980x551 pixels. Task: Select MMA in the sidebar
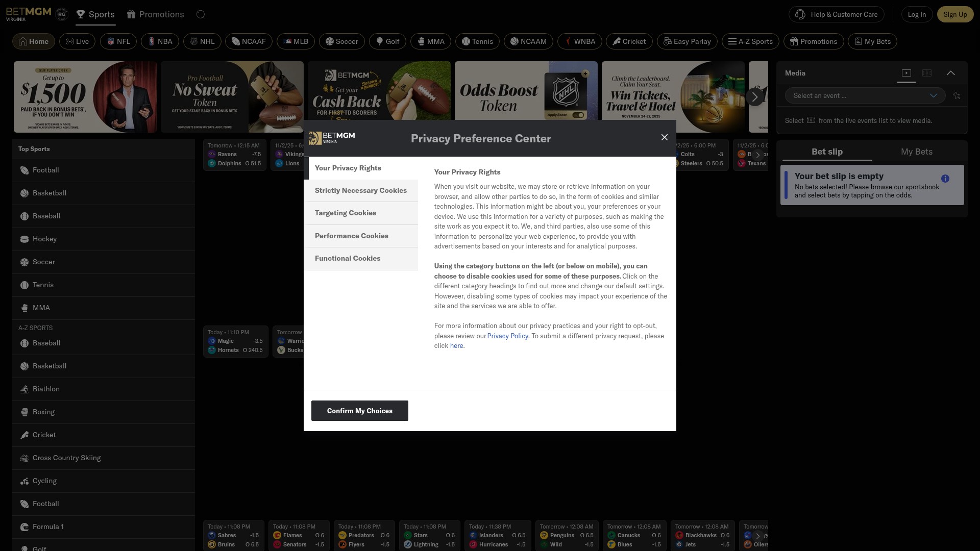[x=104, y=308]
